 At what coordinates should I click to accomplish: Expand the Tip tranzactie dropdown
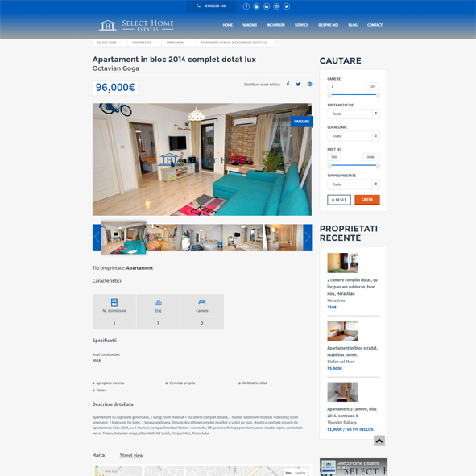(354, 114)
